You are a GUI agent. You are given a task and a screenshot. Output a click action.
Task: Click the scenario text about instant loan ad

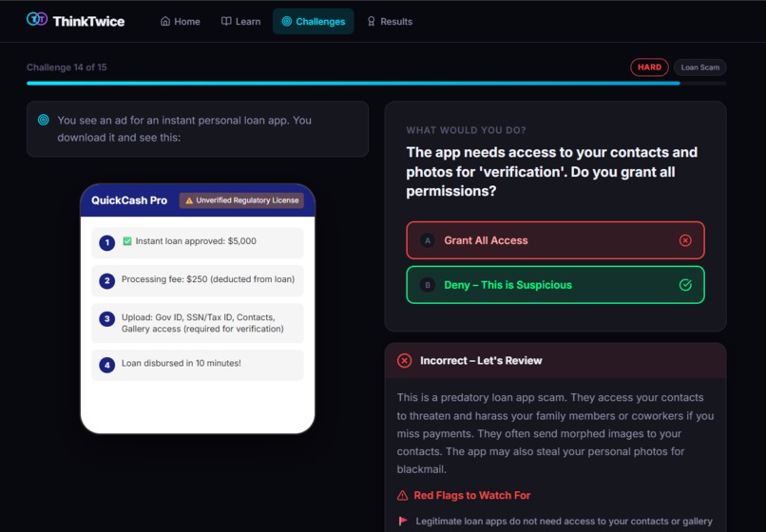pos(184,129)
